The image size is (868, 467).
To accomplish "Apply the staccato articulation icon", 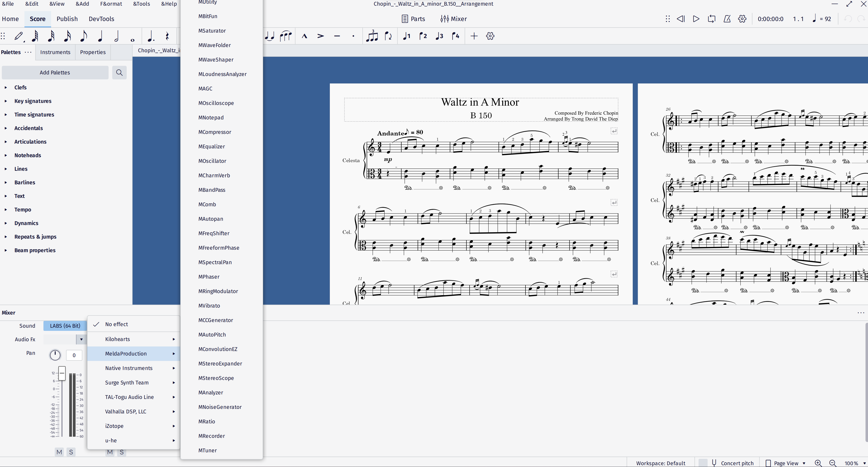I will [x=353, y=36].
